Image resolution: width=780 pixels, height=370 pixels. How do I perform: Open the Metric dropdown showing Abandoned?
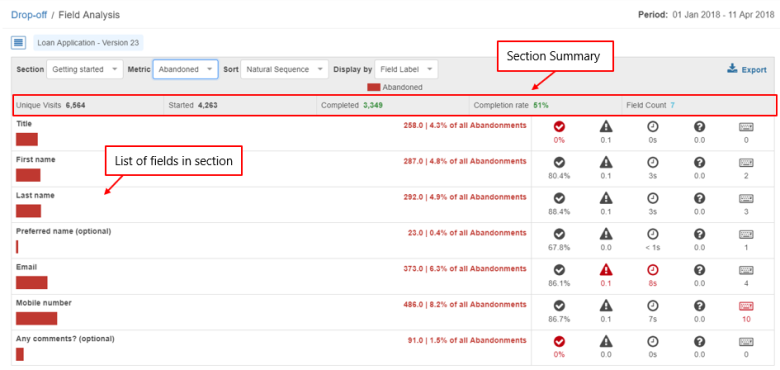point(186,70)
